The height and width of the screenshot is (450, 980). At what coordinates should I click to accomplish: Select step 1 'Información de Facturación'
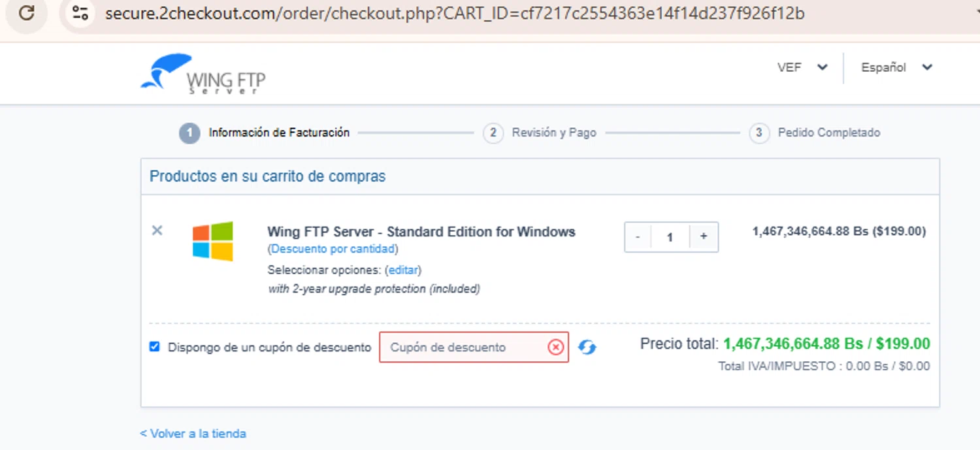[x=265, y=133]
